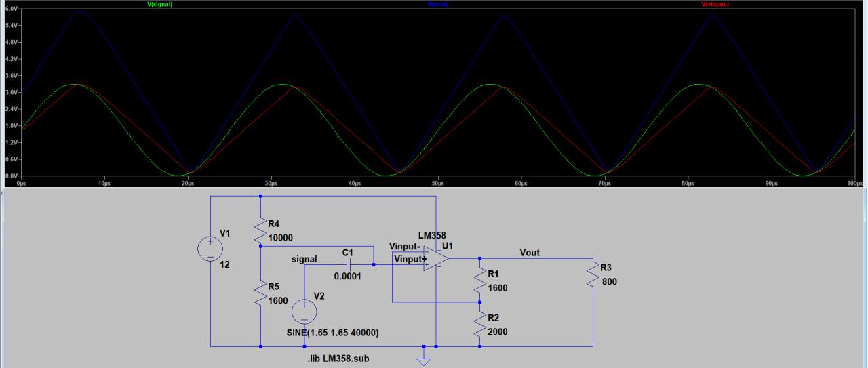
Task: Click the '80µs' time axis label
Action: (x=688, y=184)
